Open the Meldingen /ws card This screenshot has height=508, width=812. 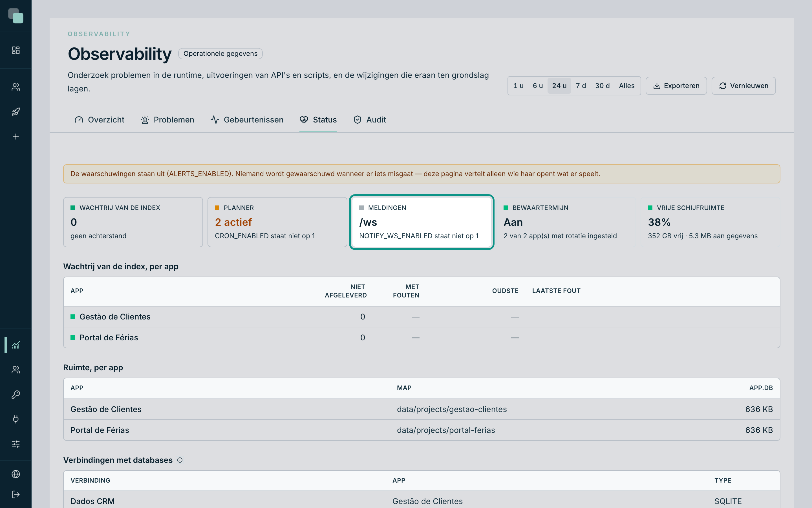422,222
